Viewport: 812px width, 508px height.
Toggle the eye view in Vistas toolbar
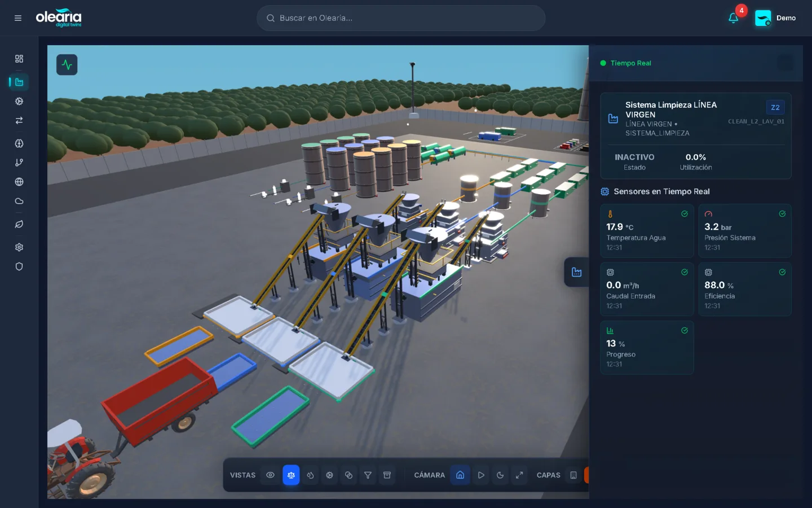tap(271, 475)
